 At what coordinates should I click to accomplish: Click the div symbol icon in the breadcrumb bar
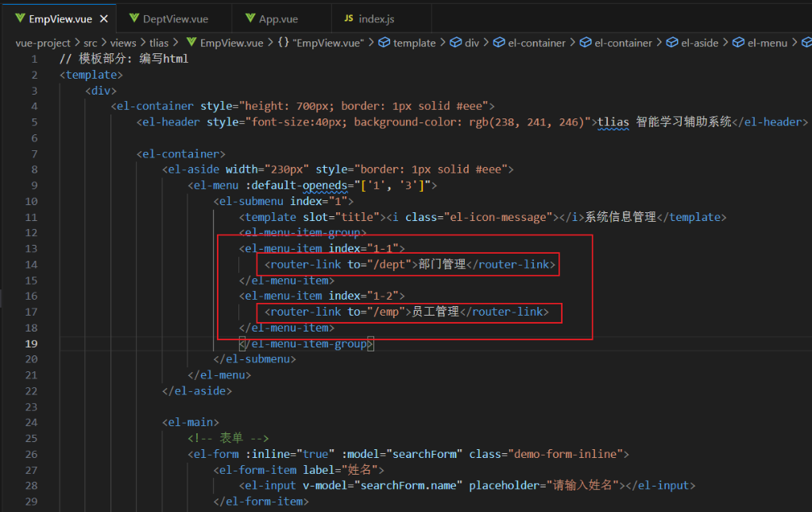[x=455, y=42]
